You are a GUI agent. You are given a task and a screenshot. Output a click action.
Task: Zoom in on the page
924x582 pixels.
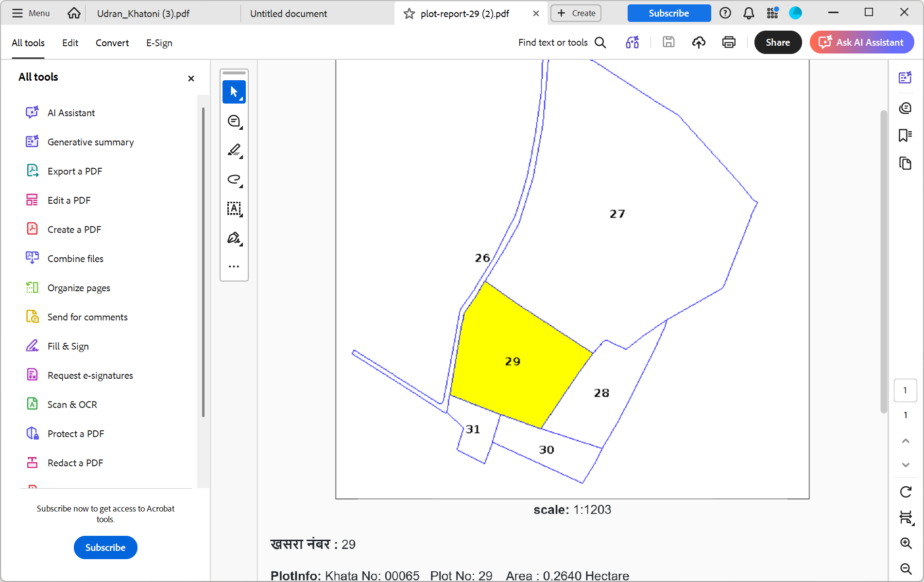[x=906, y=543]
